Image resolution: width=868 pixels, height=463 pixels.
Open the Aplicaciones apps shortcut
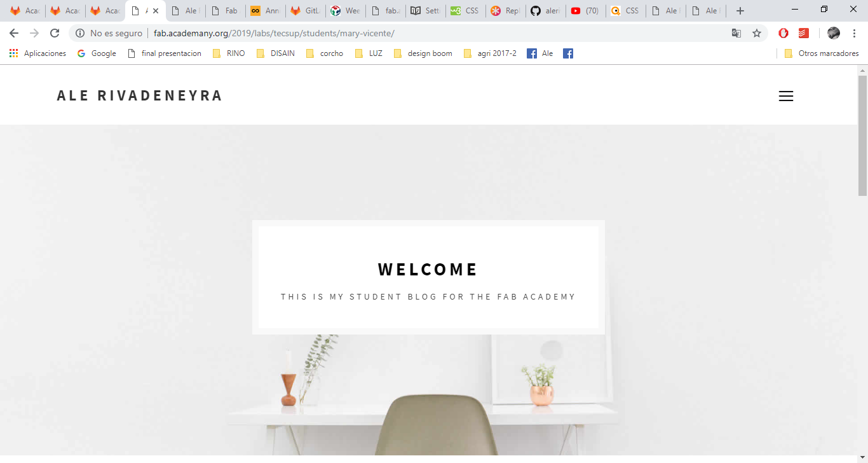point(37,53)
